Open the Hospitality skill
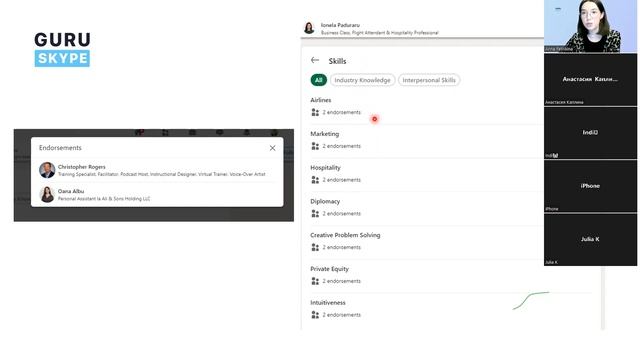 [325, 168]
